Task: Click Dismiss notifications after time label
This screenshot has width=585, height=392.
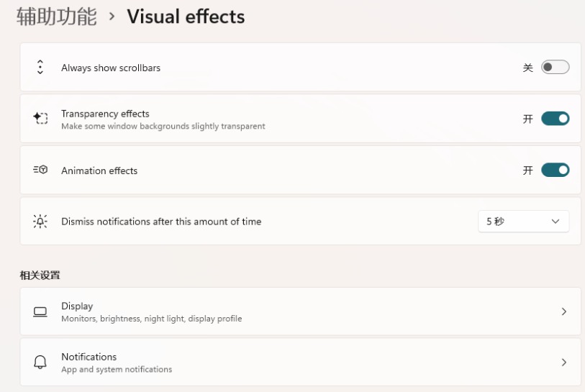Action: click(x=161, y=222)
